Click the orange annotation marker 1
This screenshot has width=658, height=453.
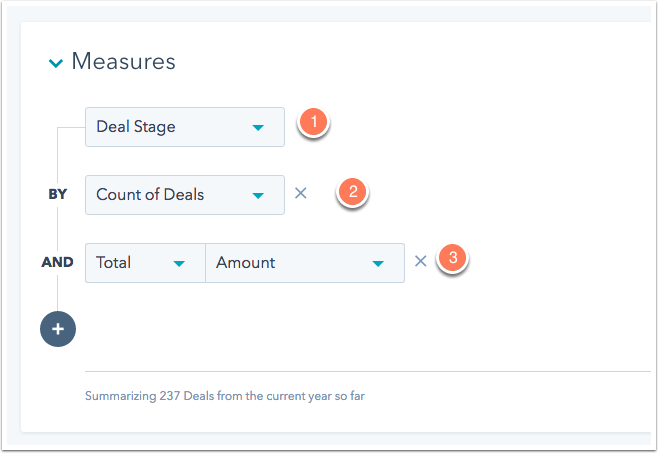pos(313,122)
